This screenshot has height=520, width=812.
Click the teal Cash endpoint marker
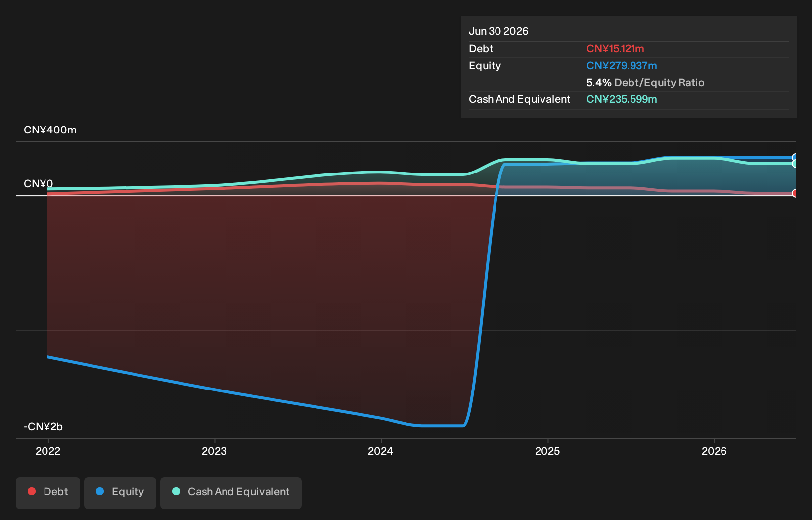(x=795, y=164)
